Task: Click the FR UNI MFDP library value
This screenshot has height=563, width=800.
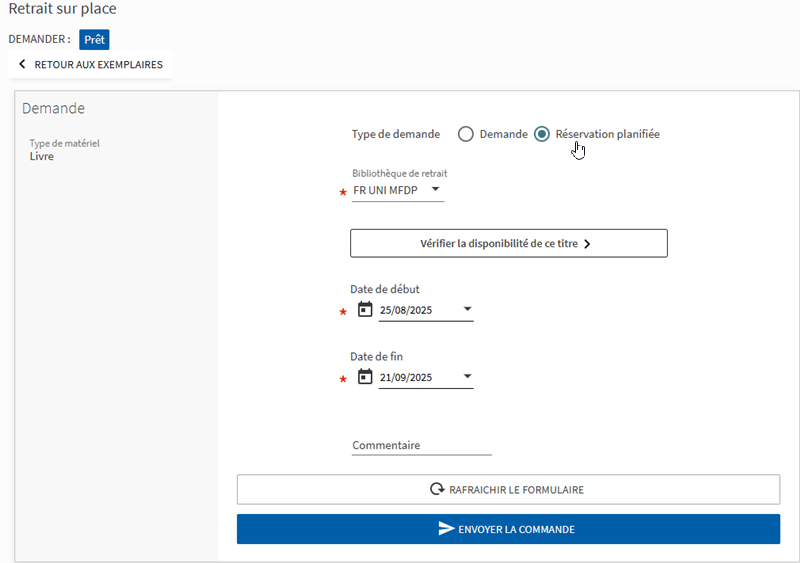Action: pyautogui.click(x=386, y=190)
